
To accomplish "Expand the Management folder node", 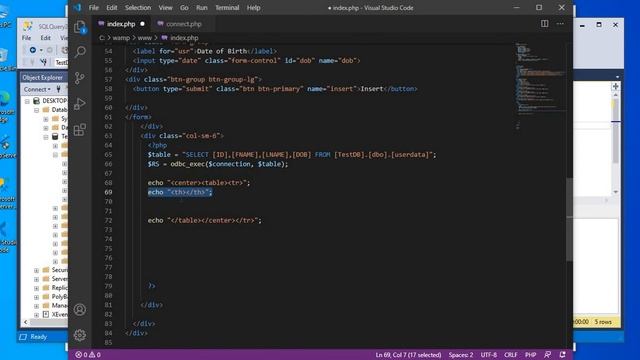I will coord(36,306).
